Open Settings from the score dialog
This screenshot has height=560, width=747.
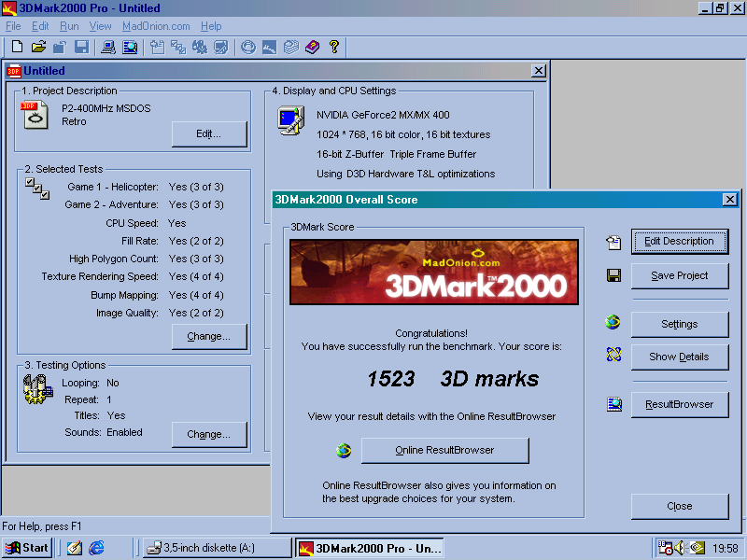coord(680,324)
